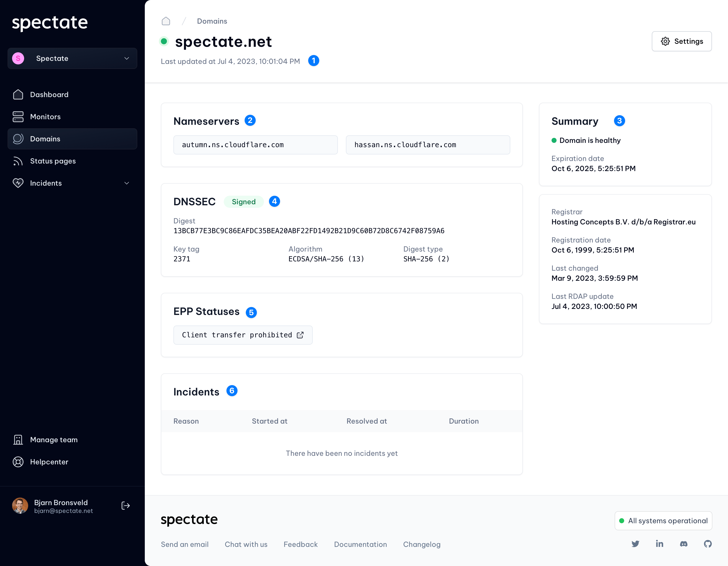Click the Monitors server icon
The image size is (728, 566).
click(18, 117)
